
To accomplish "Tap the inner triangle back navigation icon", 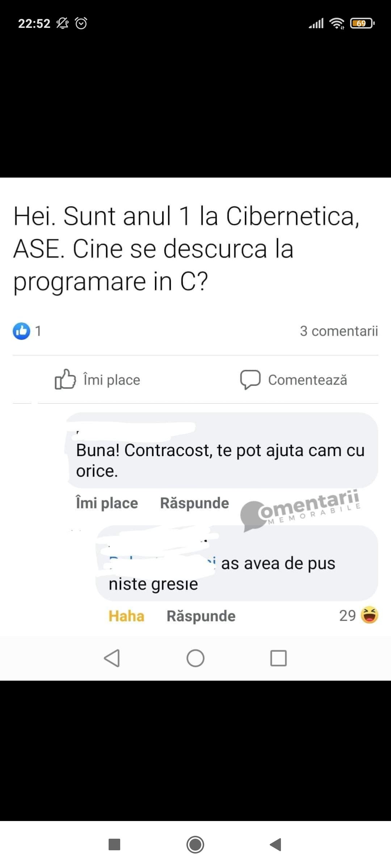I will [x=112, y=658].
